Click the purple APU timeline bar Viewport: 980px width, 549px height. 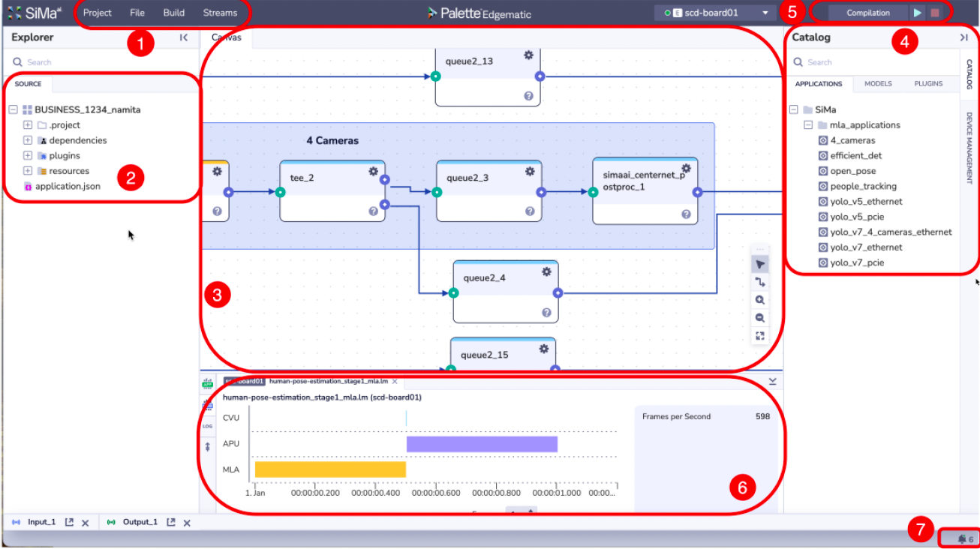click(x=482, y=444)
